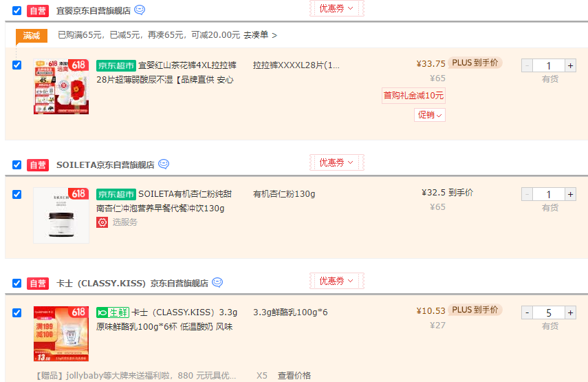Click the 自营 badge next to SOILETA store
Viewport: 588px width, 382px height.
38,165
